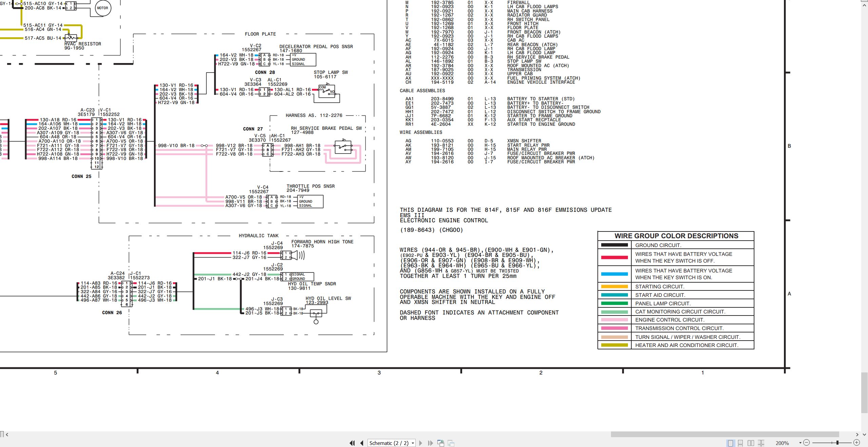Click the zoom slider handle
The height and width of the screenshot is (447, 868).
pos(837,443)
